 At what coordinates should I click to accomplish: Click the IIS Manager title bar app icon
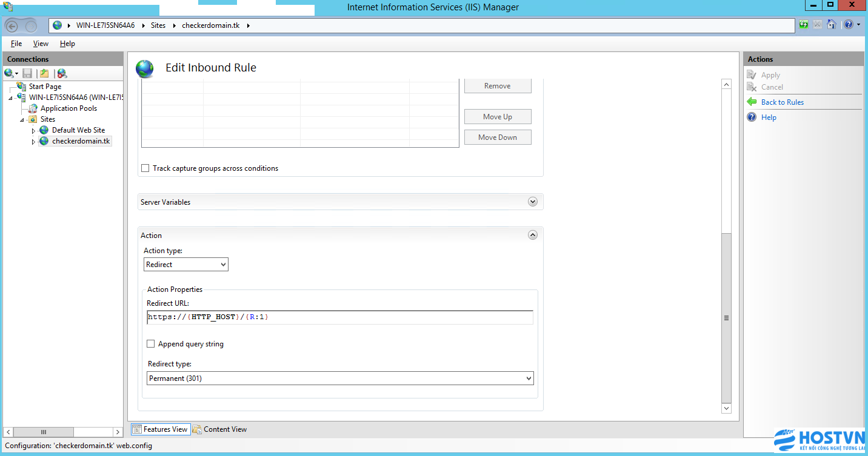pos(8,6)
